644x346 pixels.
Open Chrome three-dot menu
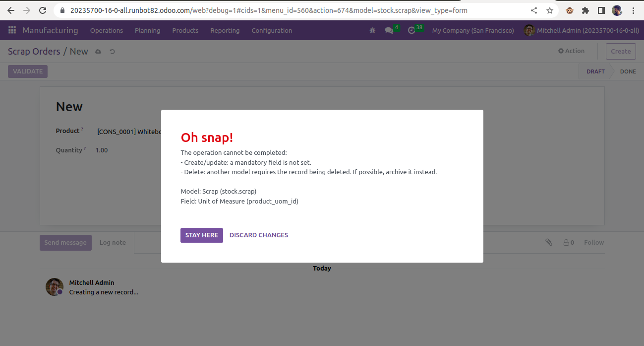point(633,10)
